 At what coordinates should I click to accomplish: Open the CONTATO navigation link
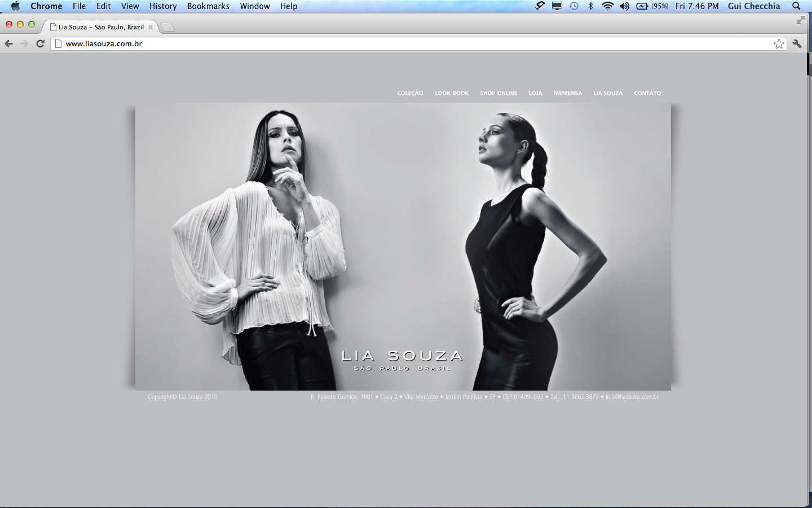tap(647, 93)
